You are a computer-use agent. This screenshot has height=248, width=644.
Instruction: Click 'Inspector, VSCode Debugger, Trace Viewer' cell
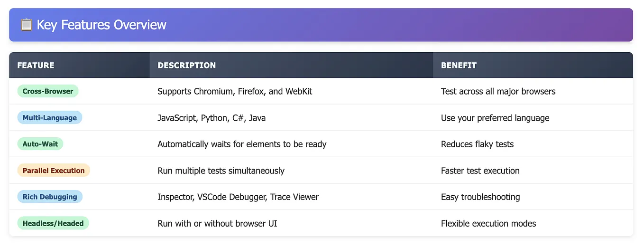click(238, 197)
